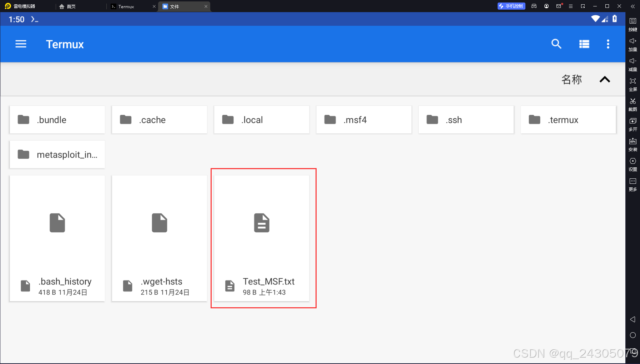Open the 按键 keyboard mapping tool
The width and height of the screenshot is (640, 364).
pos(633,24)
